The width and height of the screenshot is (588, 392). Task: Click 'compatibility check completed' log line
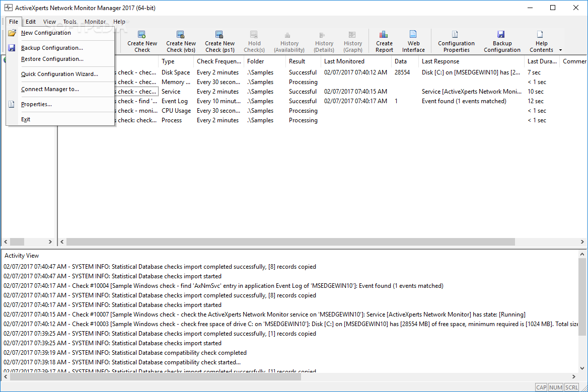[x=125, y=353]
